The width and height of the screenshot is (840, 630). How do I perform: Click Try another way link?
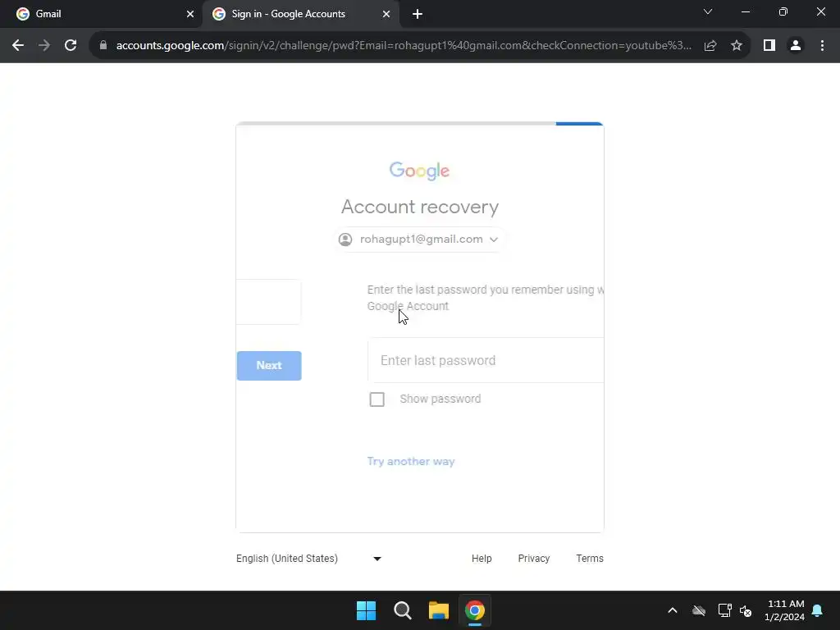411,461
